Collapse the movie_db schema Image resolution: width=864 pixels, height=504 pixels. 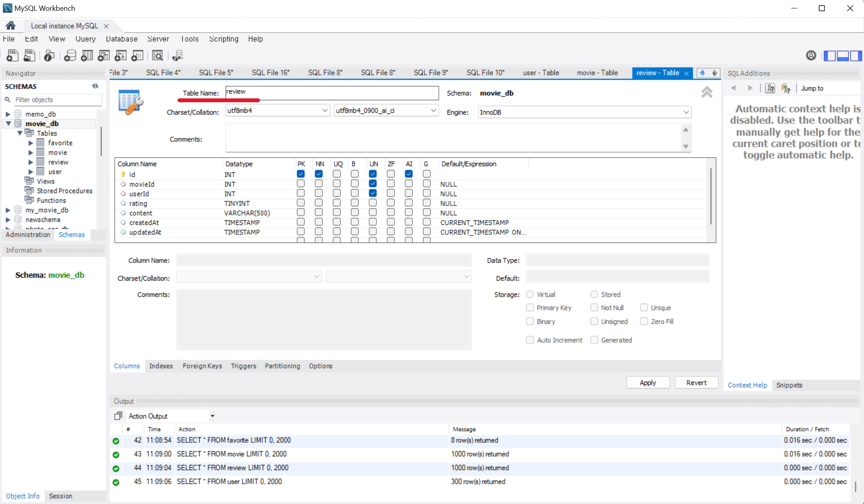(8, 124)
